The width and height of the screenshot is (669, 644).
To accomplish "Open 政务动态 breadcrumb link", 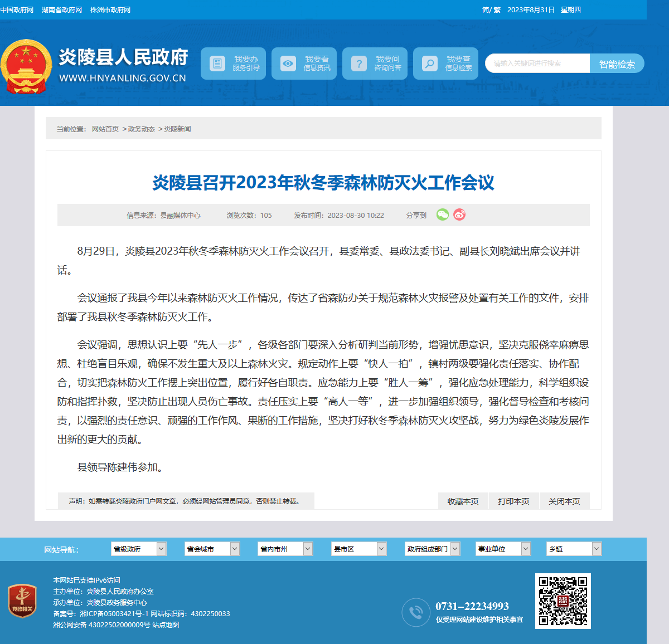I will click(x=142, y=129).
